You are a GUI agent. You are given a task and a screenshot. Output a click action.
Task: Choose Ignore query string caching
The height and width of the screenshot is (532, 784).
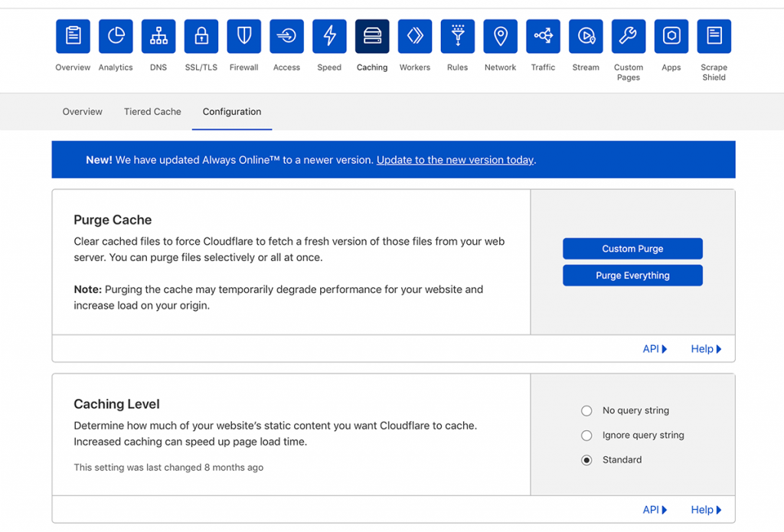point(586,435)
